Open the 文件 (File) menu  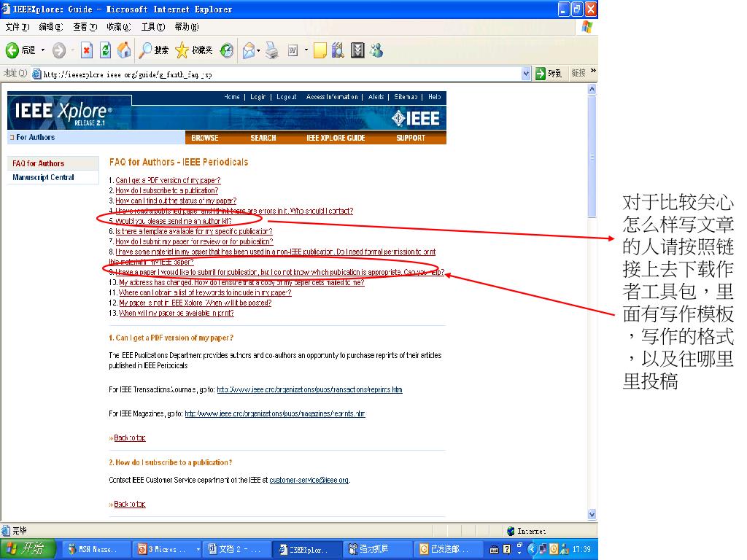click(18, 27)
